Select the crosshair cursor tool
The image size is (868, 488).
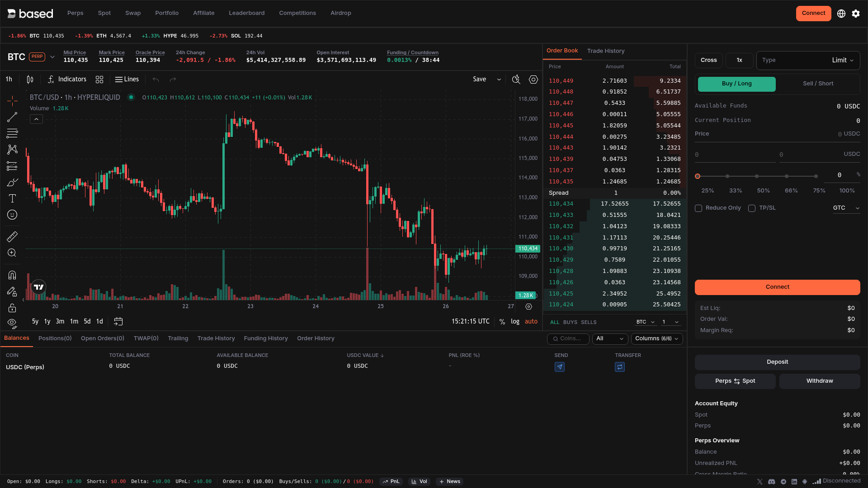[x=12, y=100]
